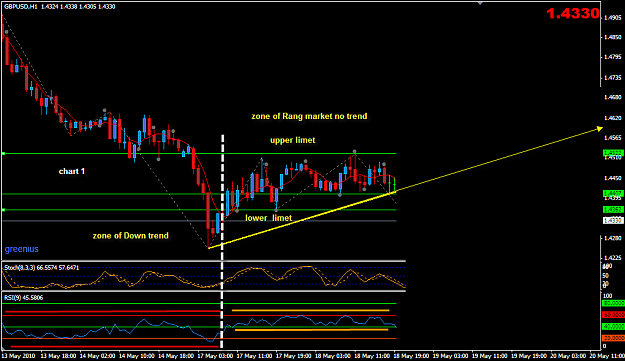Viewport: 625px width, 361px height.
Task: Click the 'chart 1' label
Action: pos(72,171)
